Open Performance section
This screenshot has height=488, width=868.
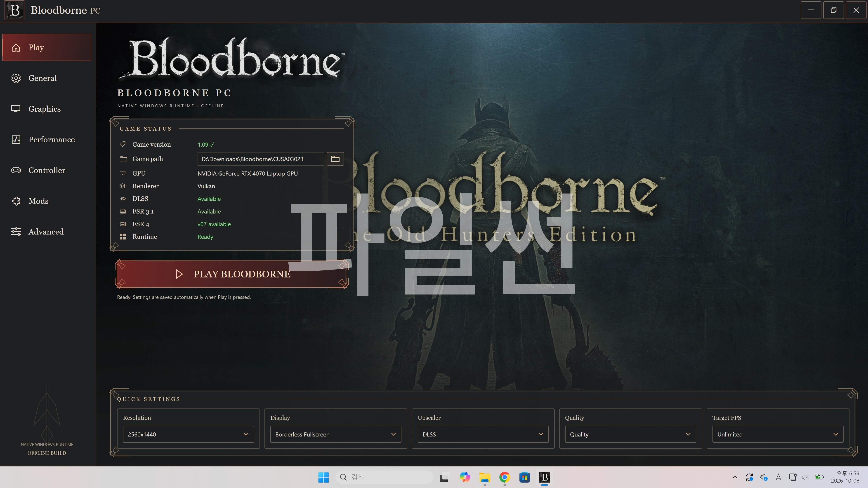click(47, 139)
